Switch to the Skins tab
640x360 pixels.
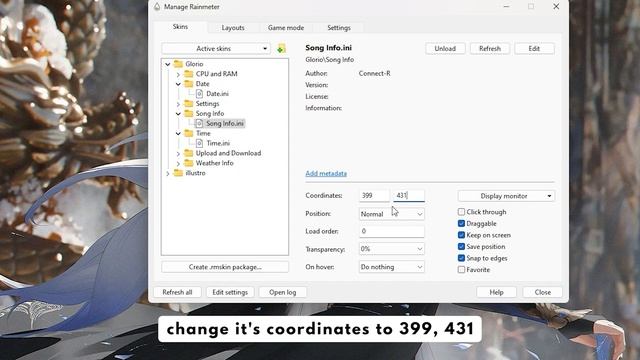(x=180, y=27)
